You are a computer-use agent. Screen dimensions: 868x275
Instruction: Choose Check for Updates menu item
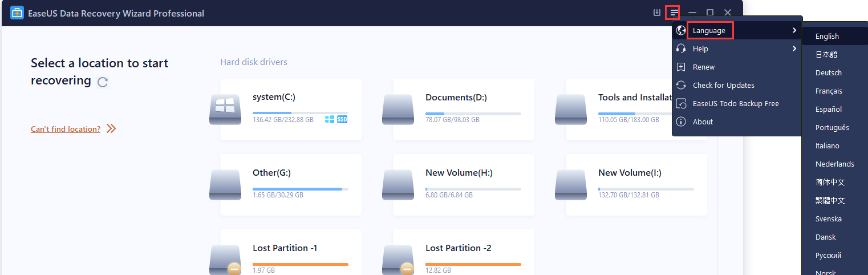[737, 85]
